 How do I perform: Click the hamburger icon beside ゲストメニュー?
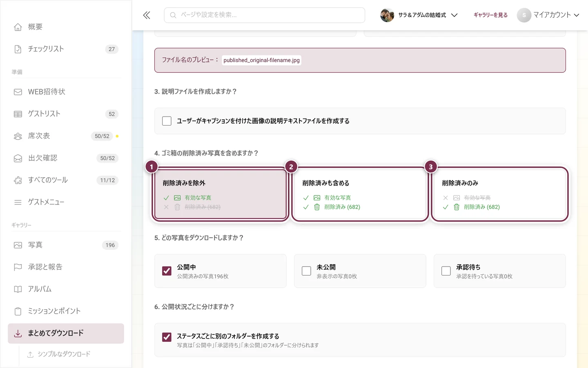(x=18, y=202)
